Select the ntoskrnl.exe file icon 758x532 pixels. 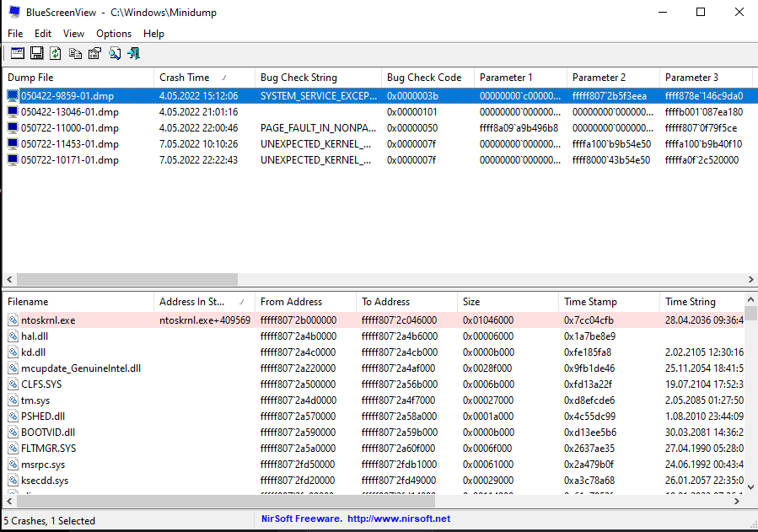[13, 320]
